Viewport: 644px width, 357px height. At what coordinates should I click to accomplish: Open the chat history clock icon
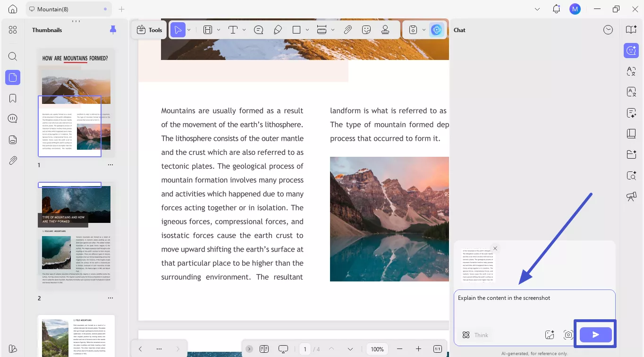click(x=608, y=30)
